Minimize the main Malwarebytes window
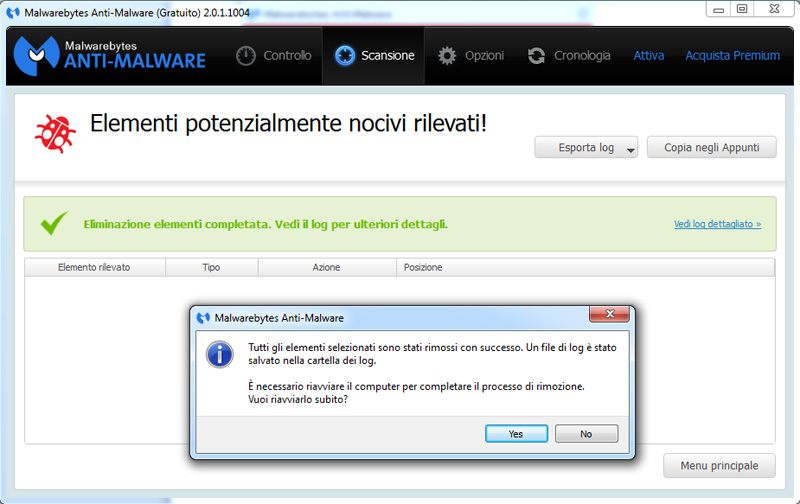 pyautogui.click(x=718, y=9)
